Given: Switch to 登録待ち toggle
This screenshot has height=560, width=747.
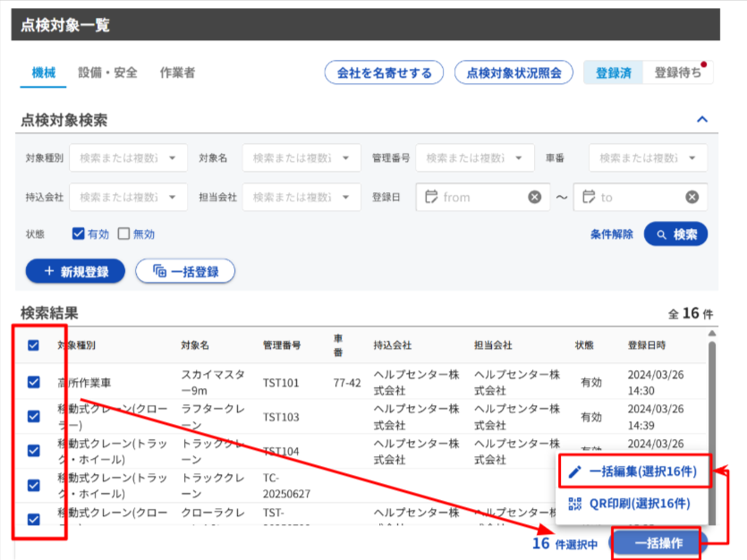Looking at the screenshot, I should pyautogui.click(x=677, y=73).
